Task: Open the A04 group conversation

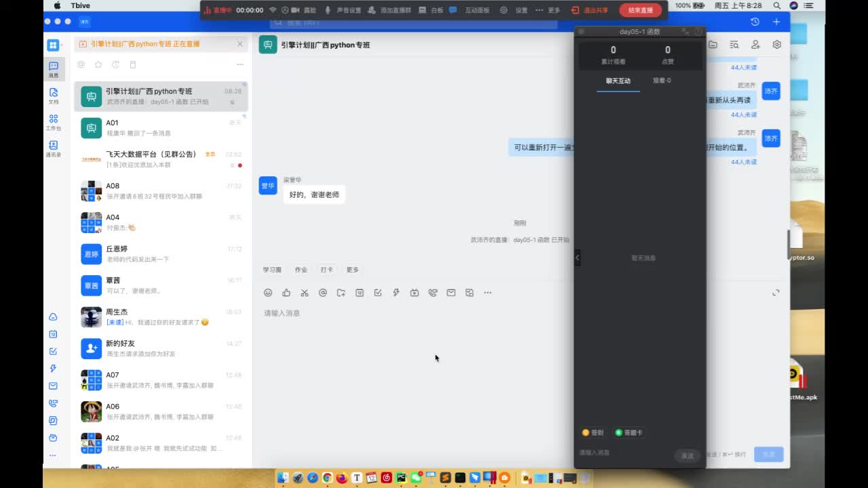Action: click(161, 222)
